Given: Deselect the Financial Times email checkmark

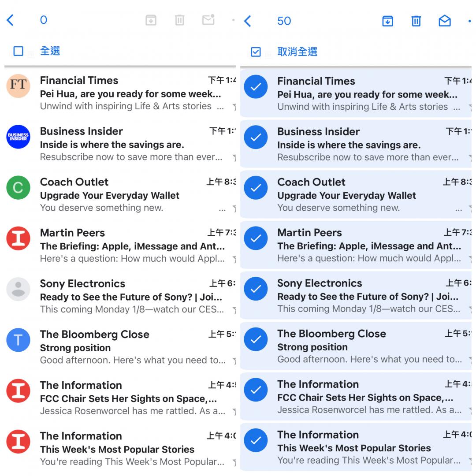Looking at the screenshot, I should (x=256, y=87).
